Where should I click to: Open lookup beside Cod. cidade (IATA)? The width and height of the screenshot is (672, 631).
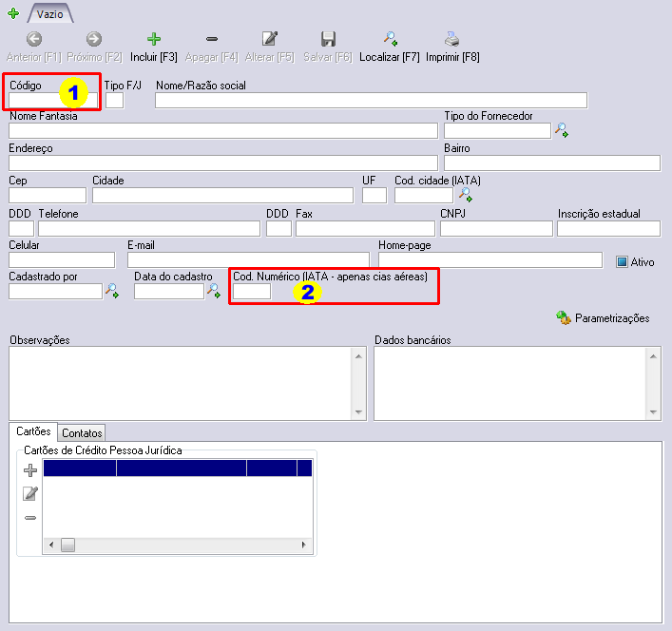[x=466, y=195]
